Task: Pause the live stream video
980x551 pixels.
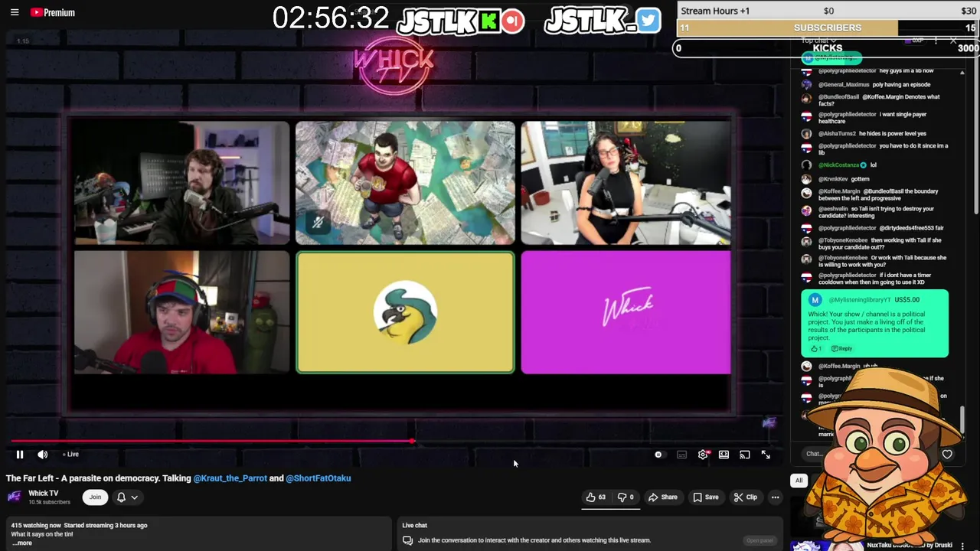Action: tap(20, 455)
